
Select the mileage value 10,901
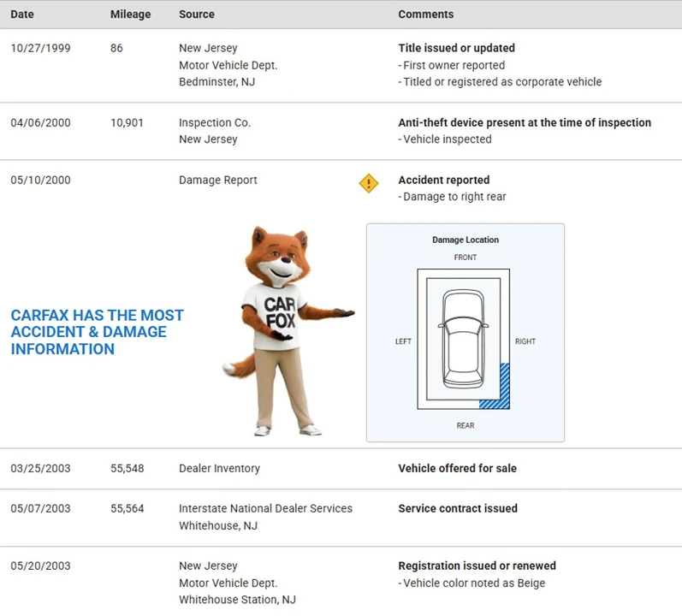coord(127,122)
